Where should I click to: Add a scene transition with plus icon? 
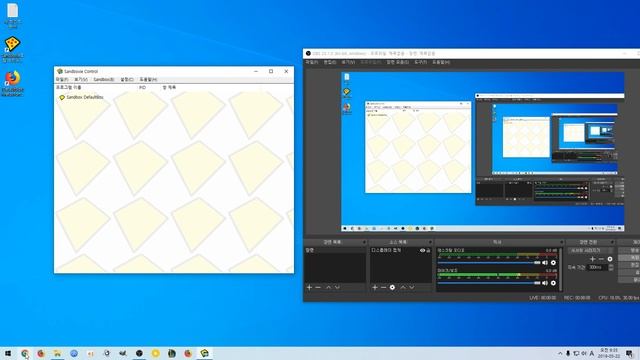[593, 259]
